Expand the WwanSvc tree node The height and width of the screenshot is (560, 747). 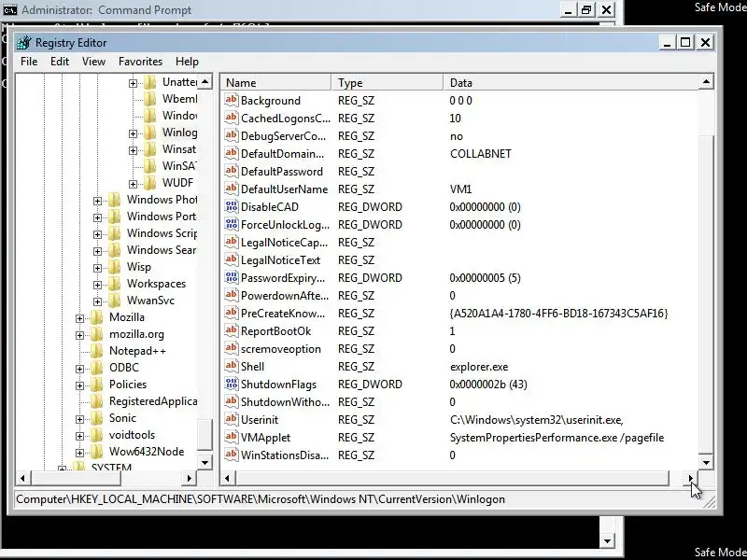[97, 301]
